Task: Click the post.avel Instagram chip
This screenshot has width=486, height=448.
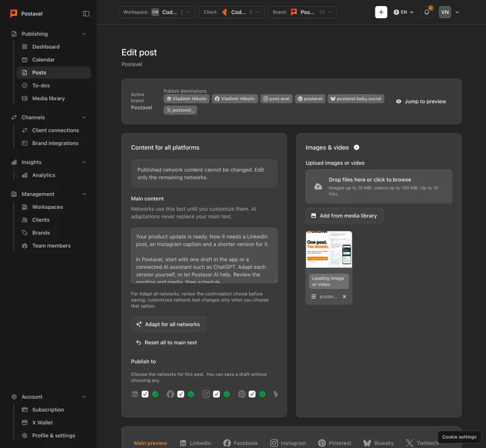Action: point(276,99)
